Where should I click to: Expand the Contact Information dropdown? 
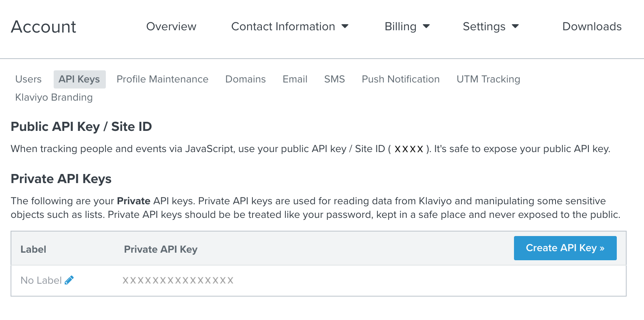coord(289,26)
